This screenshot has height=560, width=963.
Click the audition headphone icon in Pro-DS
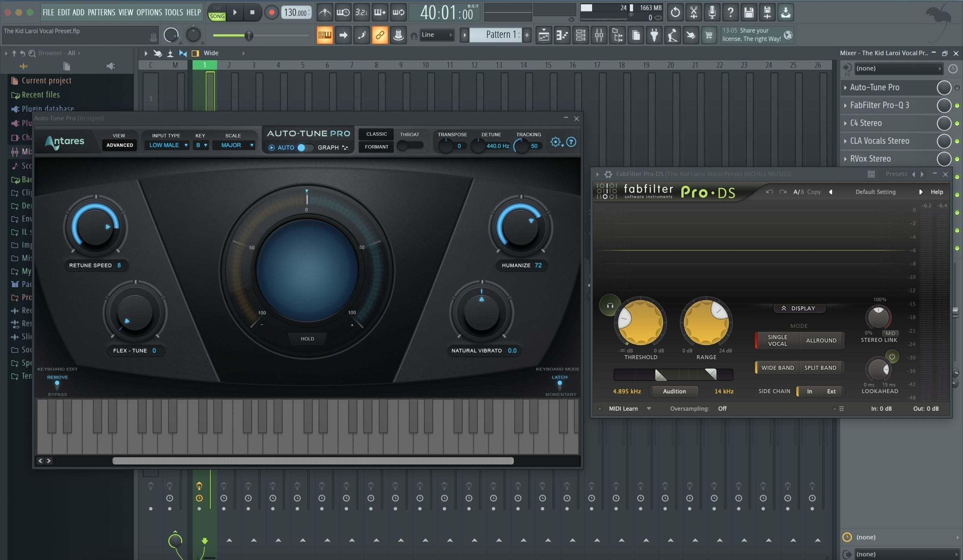pos(610,305)
